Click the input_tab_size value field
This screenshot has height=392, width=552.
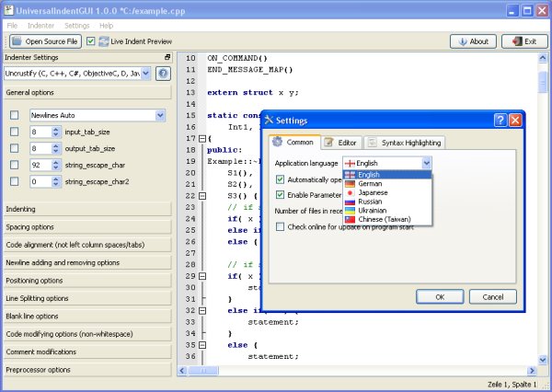coord(40,132)
